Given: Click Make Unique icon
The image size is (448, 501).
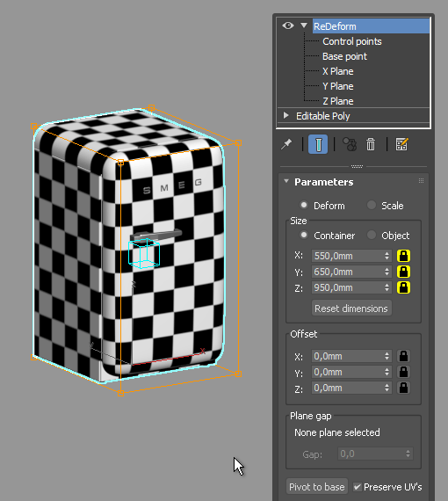Looking at the screenshot, I should (x=350, y=144).
